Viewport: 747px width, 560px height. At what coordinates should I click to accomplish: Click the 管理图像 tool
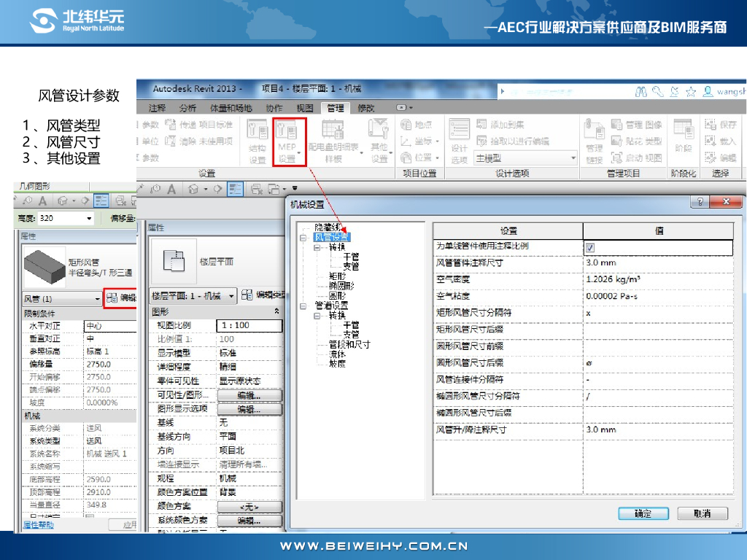pos(636,125)
